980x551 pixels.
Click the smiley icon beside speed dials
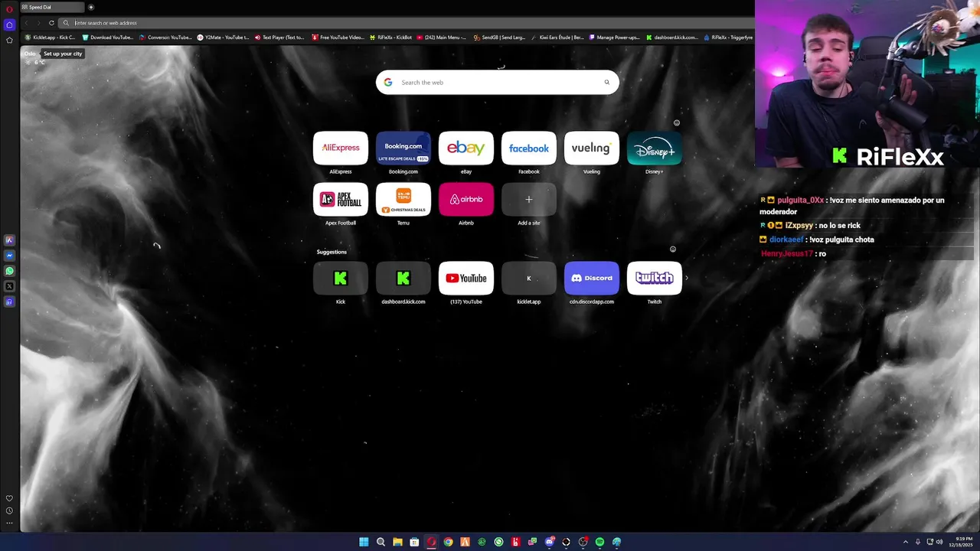tap(676, 122)
